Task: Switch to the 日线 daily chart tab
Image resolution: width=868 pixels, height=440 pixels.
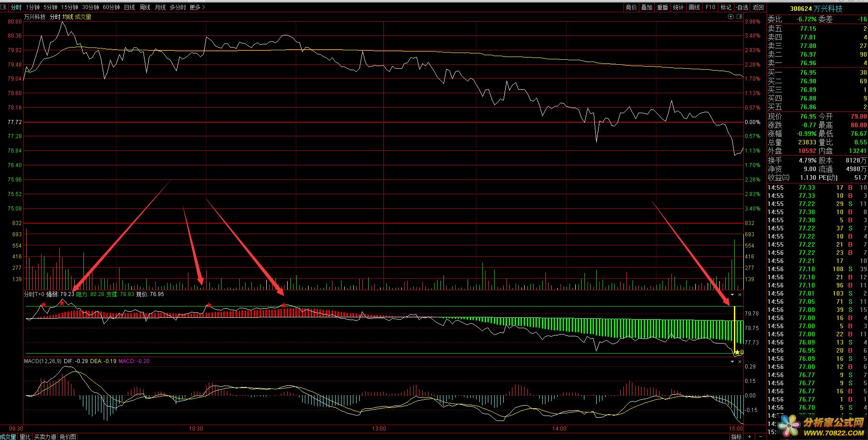Action: tap(129, 7)
